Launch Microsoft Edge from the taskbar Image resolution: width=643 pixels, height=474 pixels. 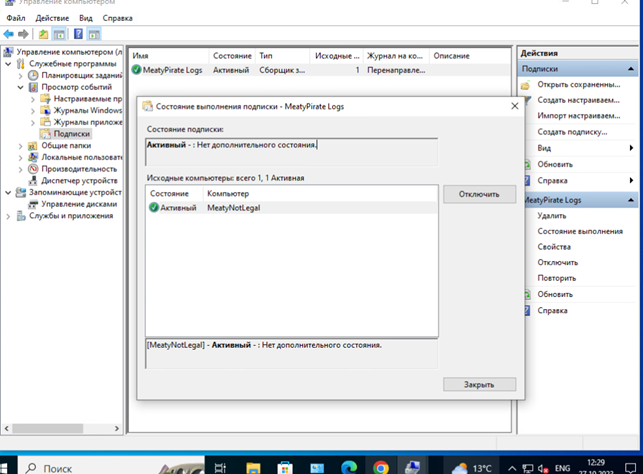tap(349, 467)
